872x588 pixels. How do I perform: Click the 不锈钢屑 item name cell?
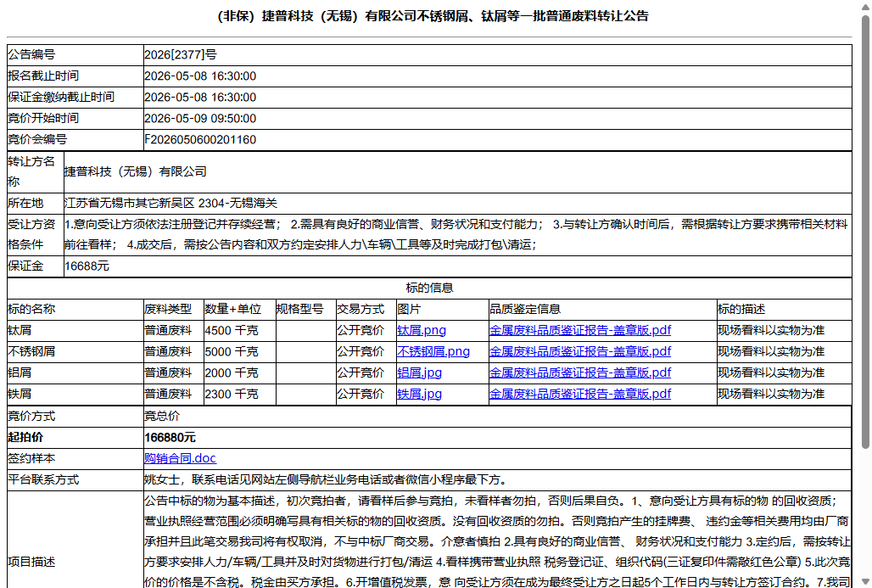(x=75, y=351)
